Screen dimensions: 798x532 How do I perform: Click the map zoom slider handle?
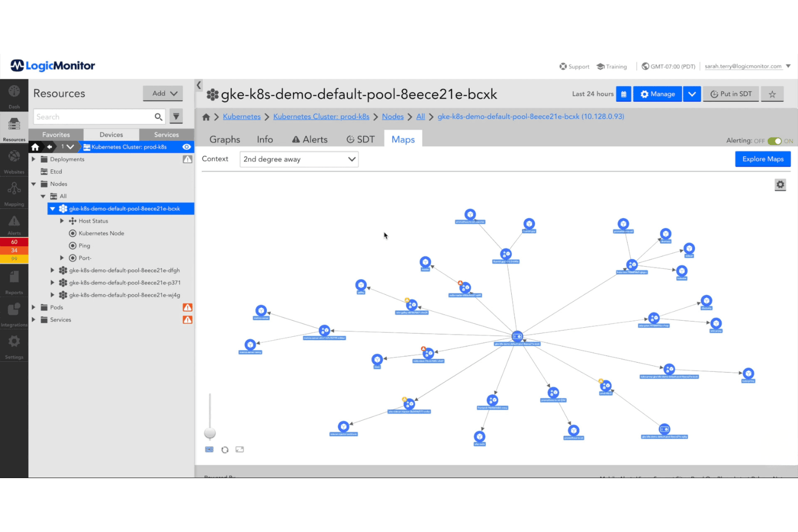coord(210,433)
